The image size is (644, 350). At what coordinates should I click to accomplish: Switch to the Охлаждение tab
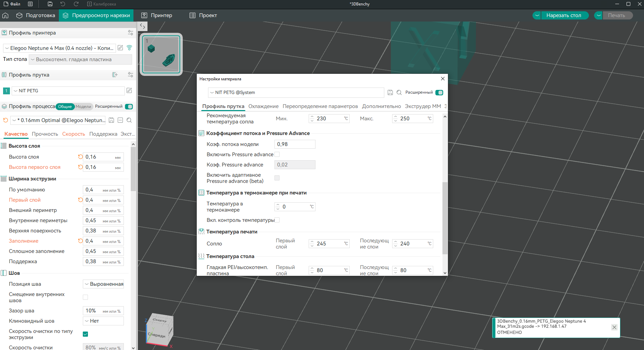(263, 106)
